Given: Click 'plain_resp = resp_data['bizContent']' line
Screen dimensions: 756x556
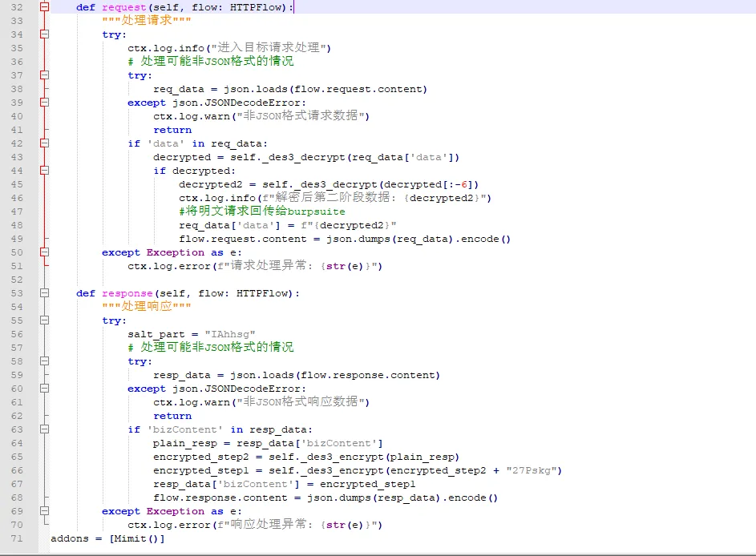Looking at the screenshot, I should pyautogui.click(x=268, y=443).
